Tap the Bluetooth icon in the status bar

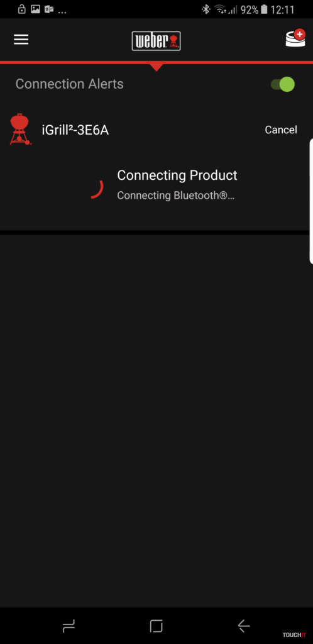click(206, 9)
